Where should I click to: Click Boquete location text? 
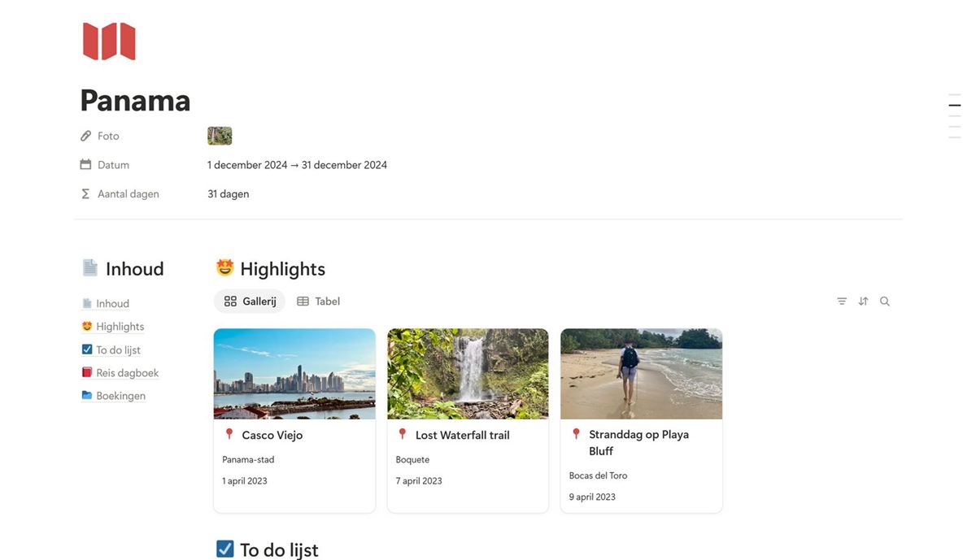point(412,460)
